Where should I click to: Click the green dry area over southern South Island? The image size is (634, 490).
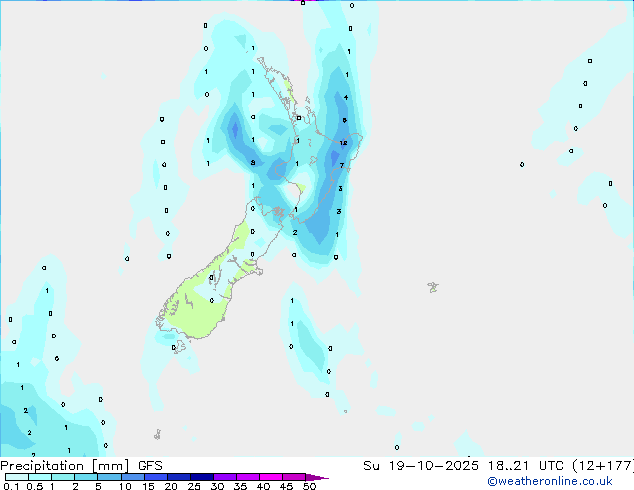(198, 313)
